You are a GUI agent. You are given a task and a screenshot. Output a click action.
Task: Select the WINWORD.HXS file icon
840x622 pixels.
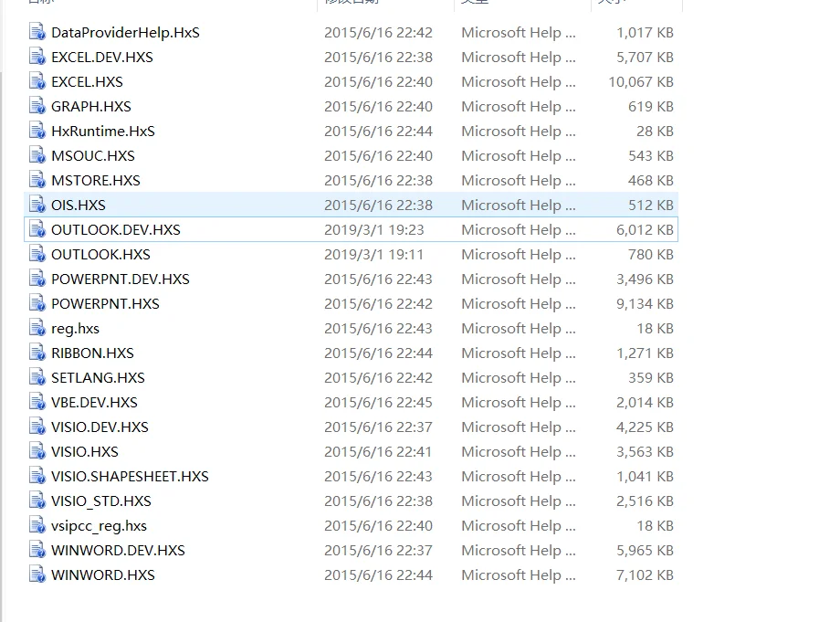click(37, 575)
